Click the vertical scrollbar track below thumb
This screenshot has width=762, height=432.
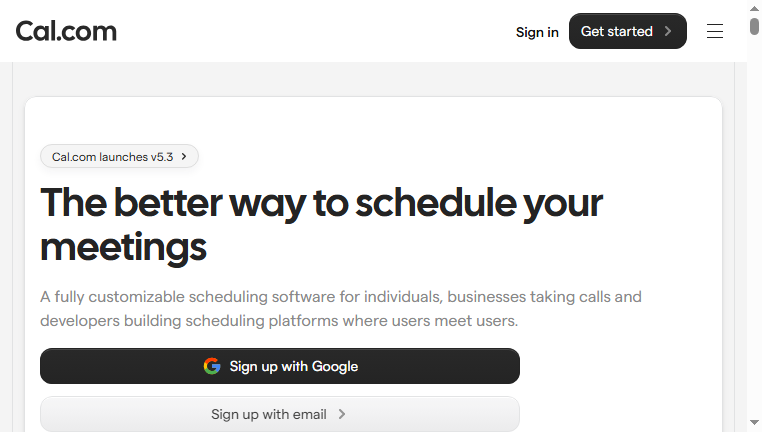(754, 224)
